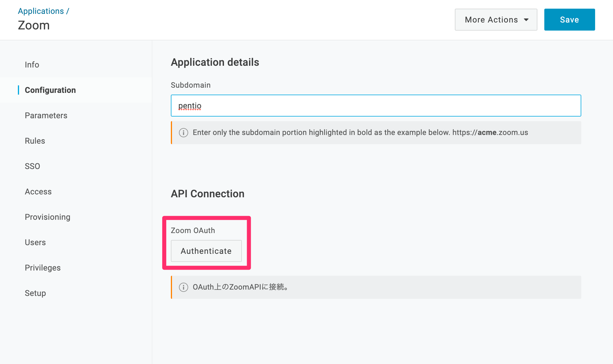Open the Rules section
The height and width of the screenshot is (364, 613).
pos(35,141)
